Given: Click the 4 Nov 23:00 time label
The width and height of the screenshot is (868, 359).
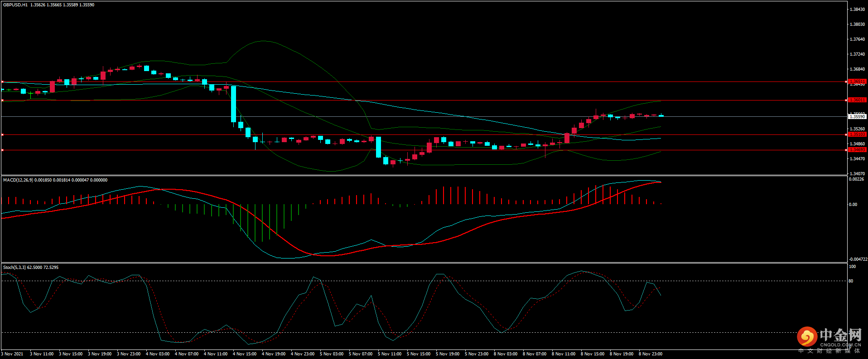Looking at the screenshot, I should [x=303, y=354].
